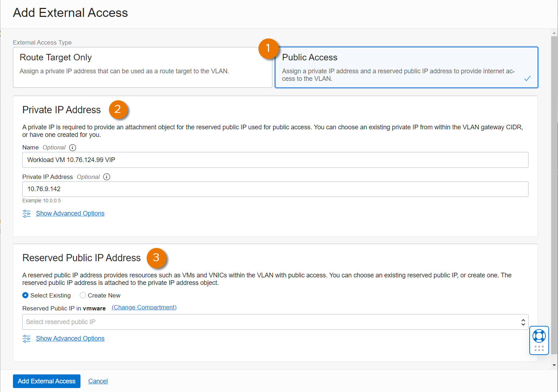Click the sliders icon under Private IP Address

point(27,214)
